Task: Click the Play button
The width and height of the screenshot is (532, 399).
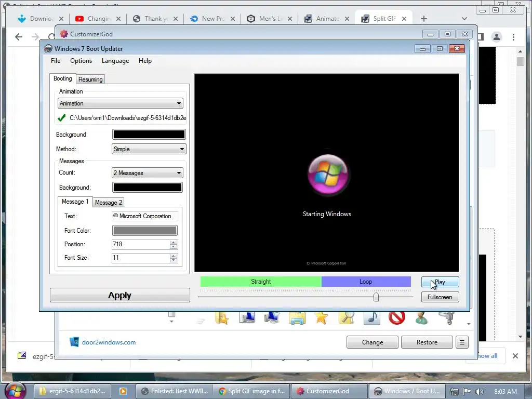Action: [440, 282]
